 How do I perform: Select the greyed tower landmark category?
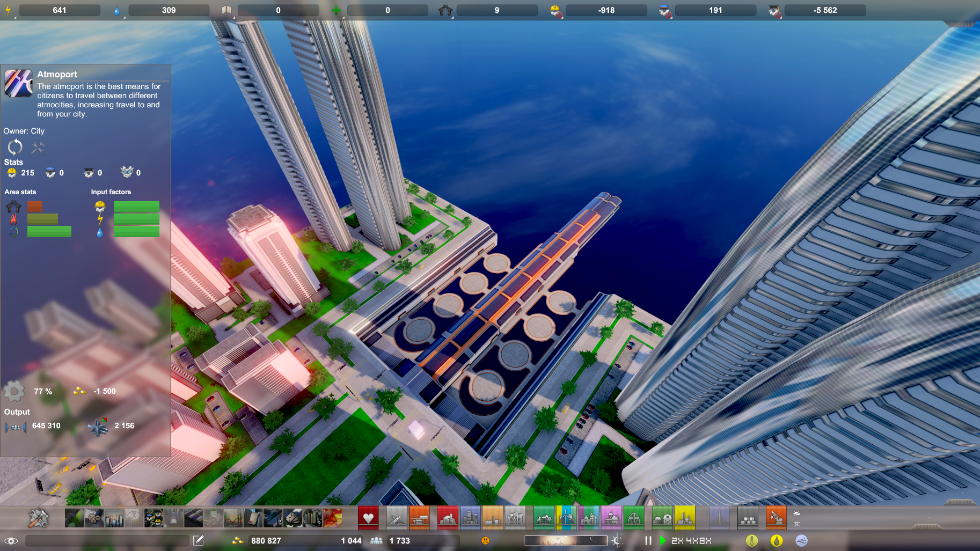(719, 518)
